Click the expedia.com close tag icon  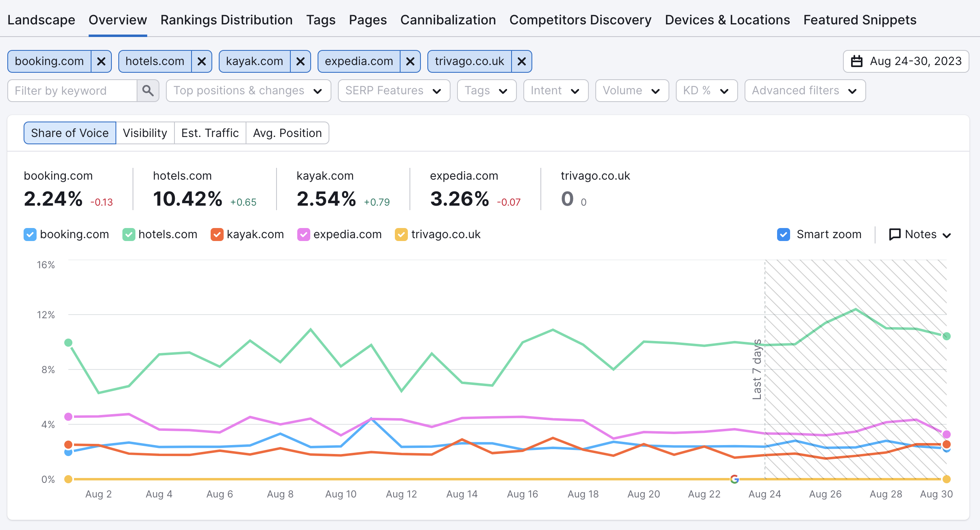point(411,61)
